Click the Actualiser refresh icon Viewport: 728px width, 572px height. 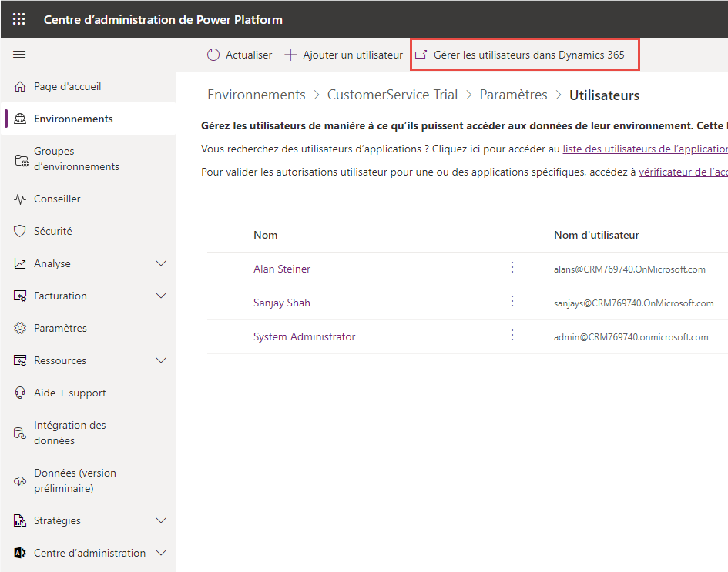pos(213,55)
